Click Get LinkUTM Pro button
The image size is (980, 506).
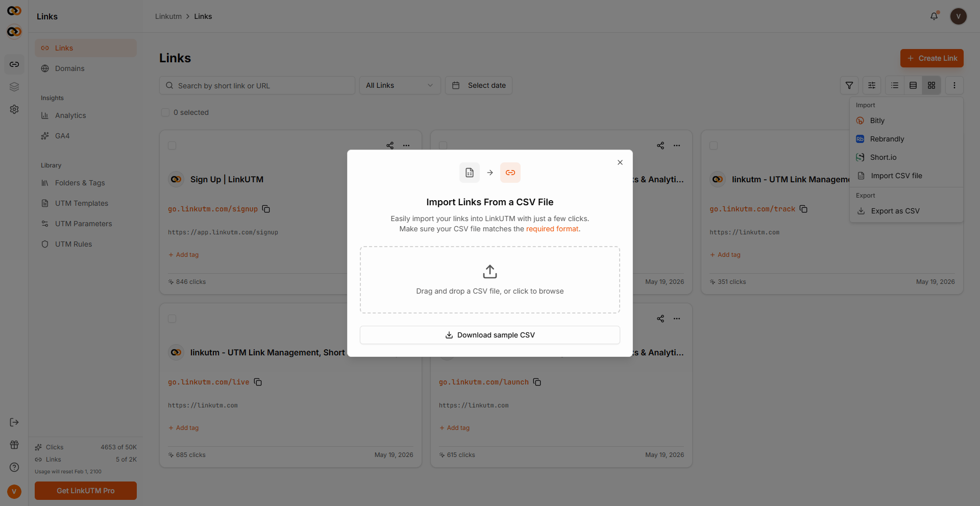click(86, 491)
